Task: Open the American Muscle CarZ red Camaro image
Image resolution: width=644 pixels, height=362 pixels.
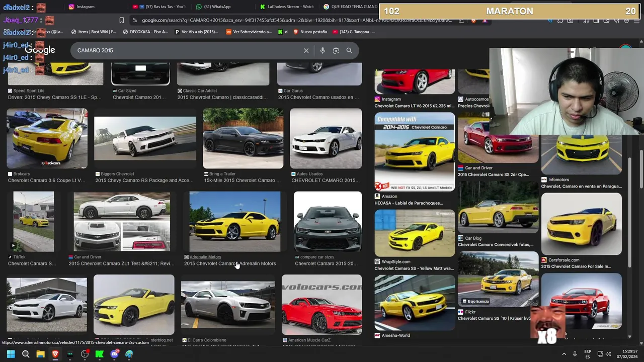Action: (x=321, y=305)
